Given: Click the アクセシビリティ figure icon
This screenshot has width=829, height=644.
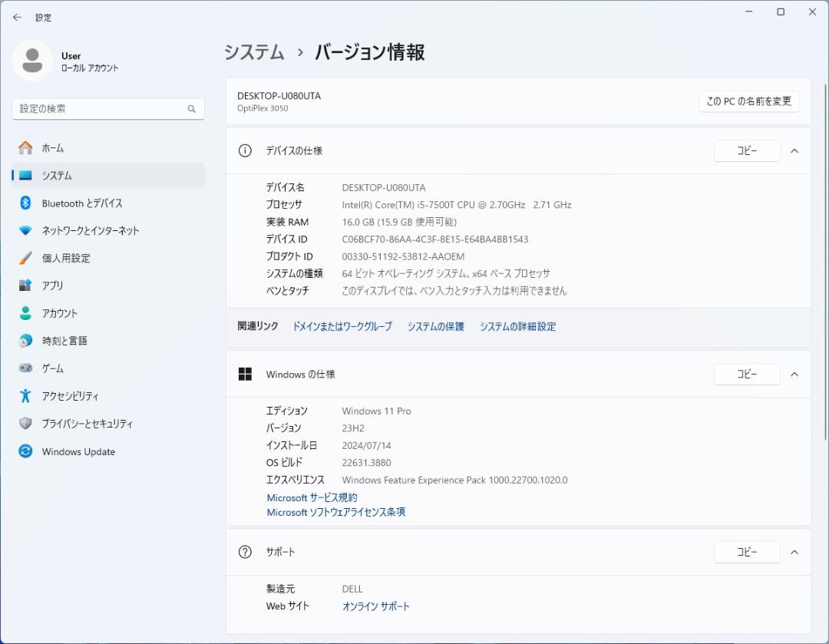Looking at the screenshot, I should 25,395.
